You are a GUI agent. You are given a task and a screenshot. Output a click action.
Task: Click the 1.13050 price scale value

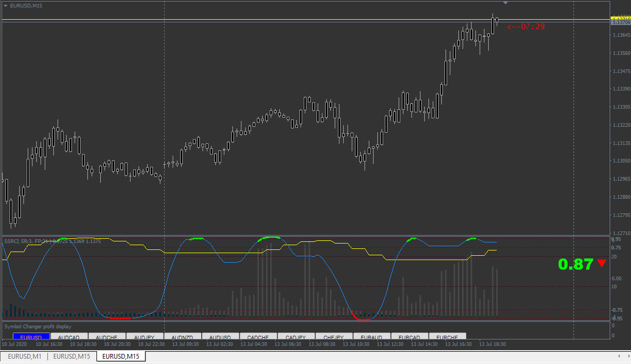[x=621, y=160]
